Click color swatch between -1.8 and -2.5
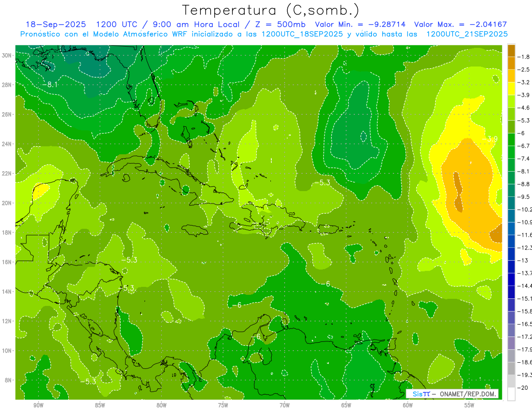This screenshot has width=532, height=411. 511,63
